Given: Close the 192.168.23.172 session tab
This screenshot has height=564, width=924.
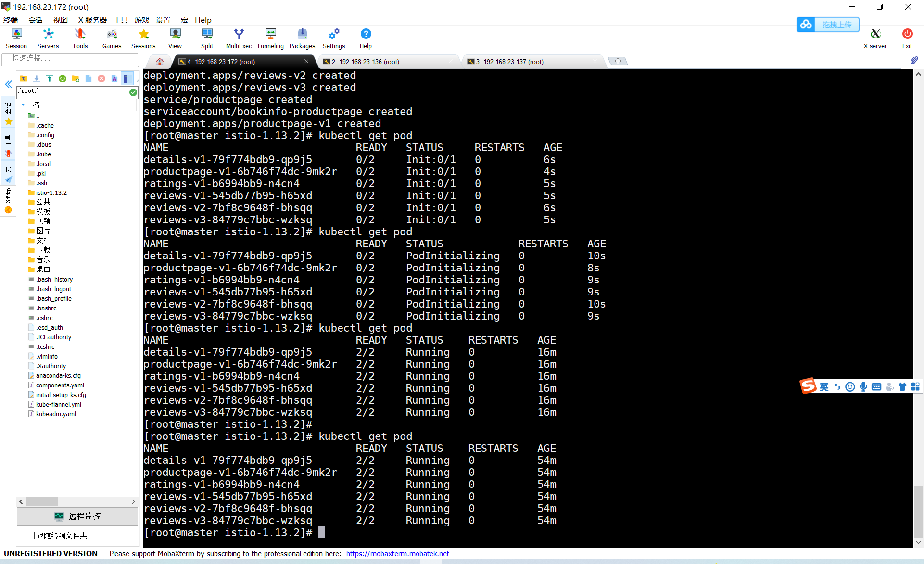Looking at the screenshot, I should [x=306, y=61].
